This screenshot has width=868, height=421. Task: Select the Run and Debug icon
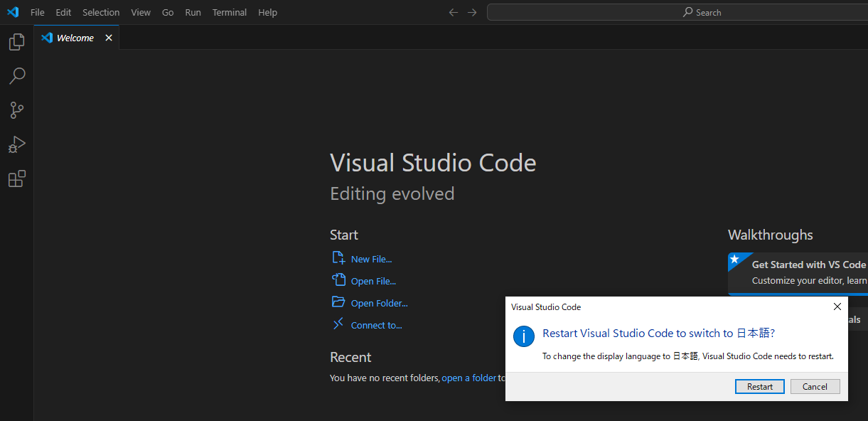pos(16,144)
